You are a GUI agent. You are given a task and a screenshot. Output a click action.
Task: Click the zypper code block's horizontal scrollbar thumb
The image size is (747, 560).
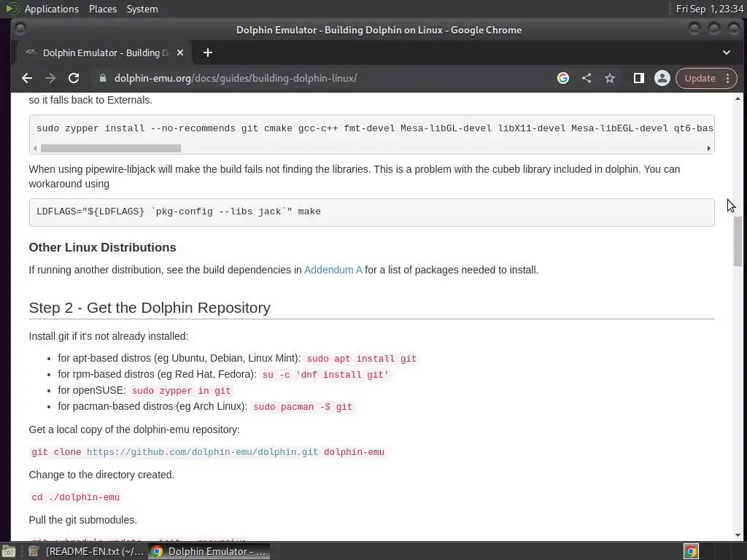111,149
